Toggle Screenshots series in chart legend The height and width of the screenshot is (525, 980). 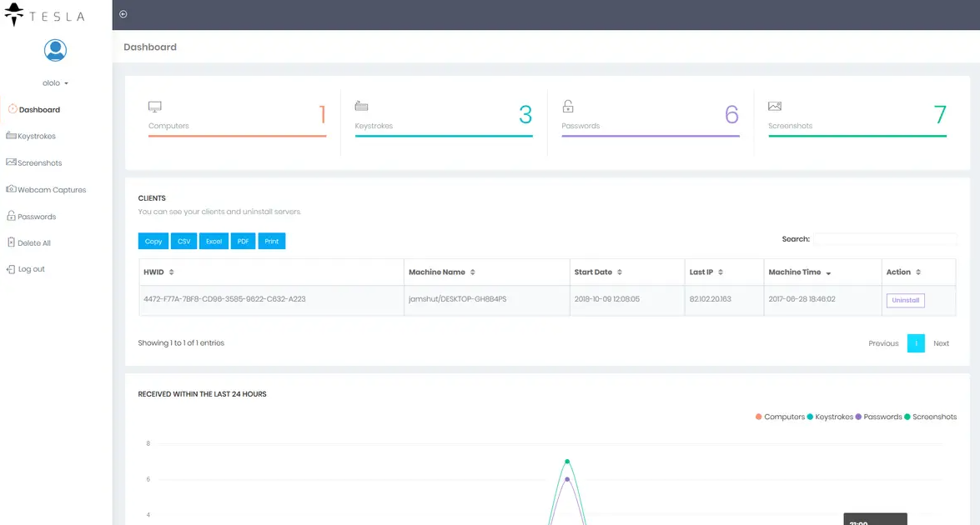click(930, 417)
